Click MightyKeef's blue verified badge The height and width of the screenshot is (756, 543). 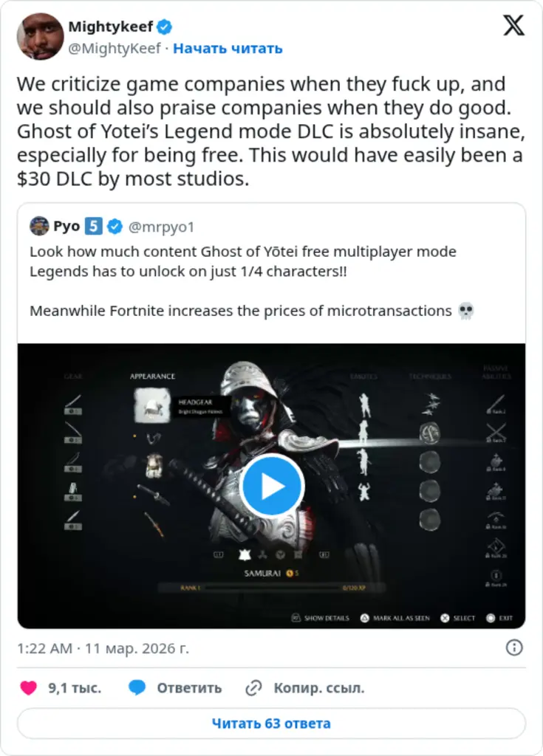click(163, 25)
